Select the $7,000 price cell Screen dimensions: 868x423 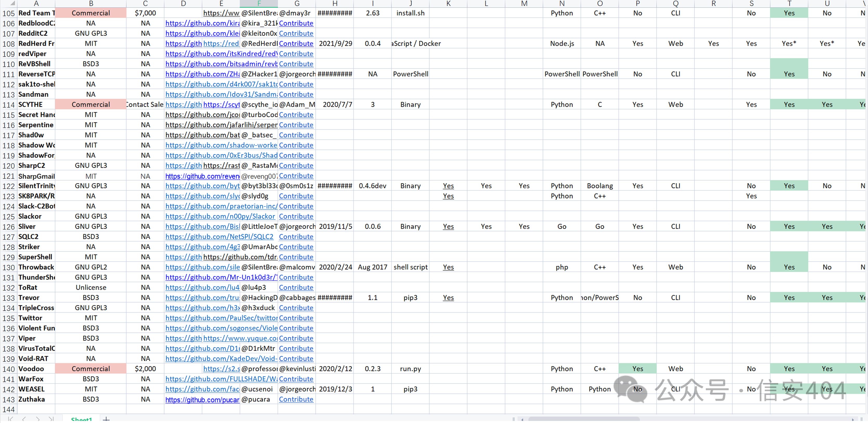[145, 13]
